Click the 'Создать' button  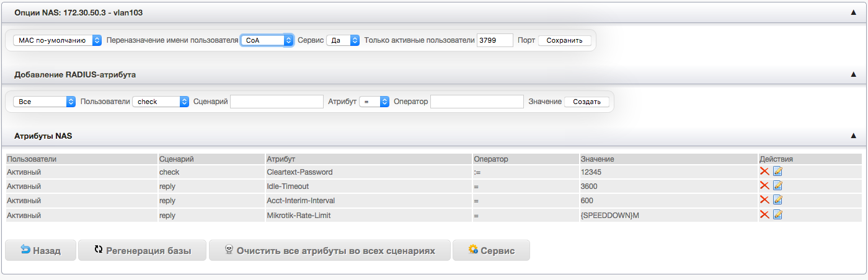click(x=587, y=102)
